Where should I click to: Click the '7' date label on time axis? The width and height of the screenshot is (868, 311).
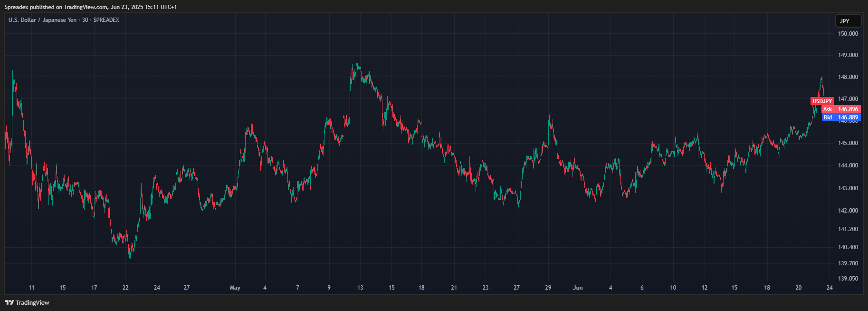tap(298, 288)
